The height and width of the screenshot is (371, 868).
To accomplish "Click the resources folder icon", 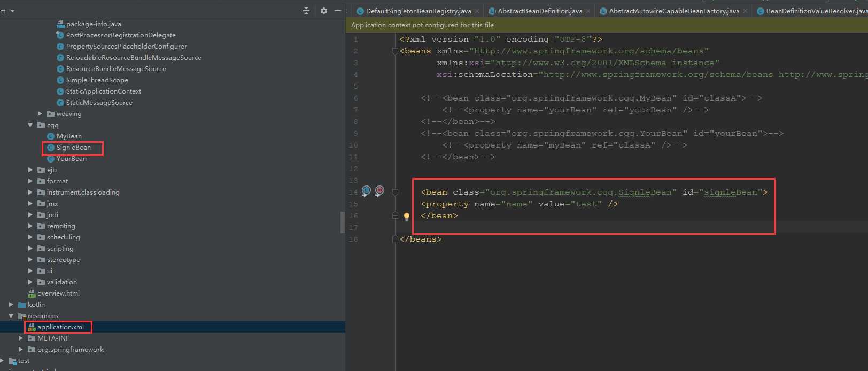I will 22,316.
